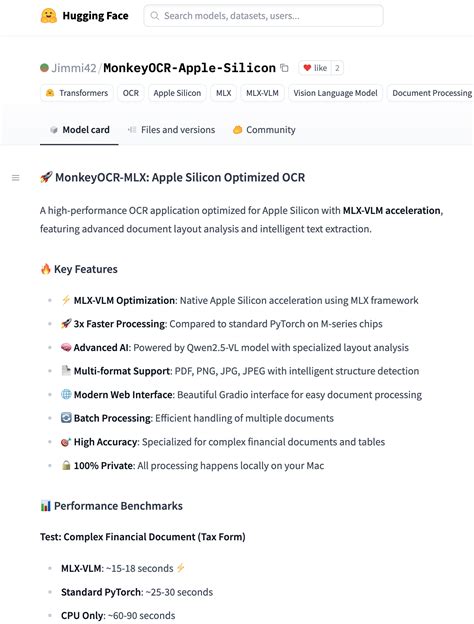The height and width of the screenshot is (624, 474).
Task: Click the Files and versions icon
Action: coord(132,130)
